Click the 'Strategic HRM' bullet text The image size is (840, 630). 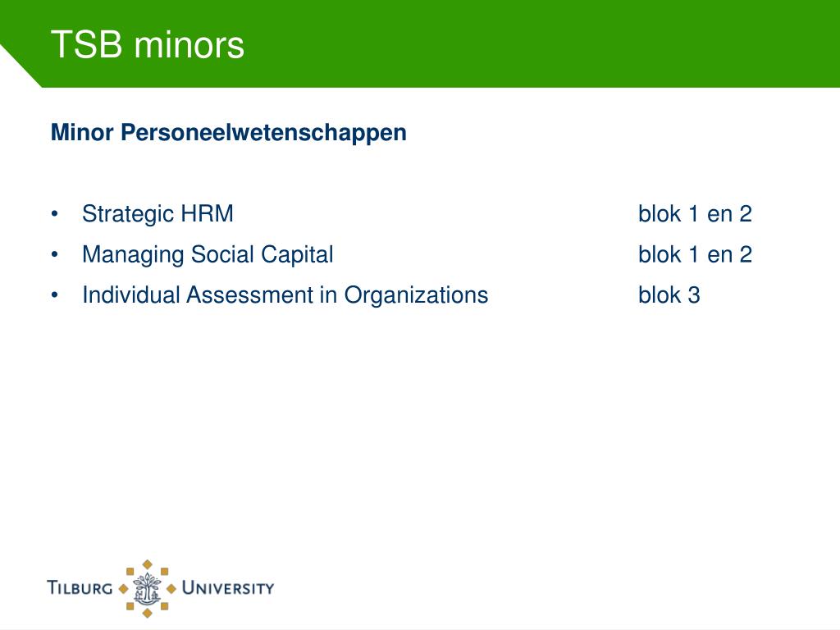158,214
